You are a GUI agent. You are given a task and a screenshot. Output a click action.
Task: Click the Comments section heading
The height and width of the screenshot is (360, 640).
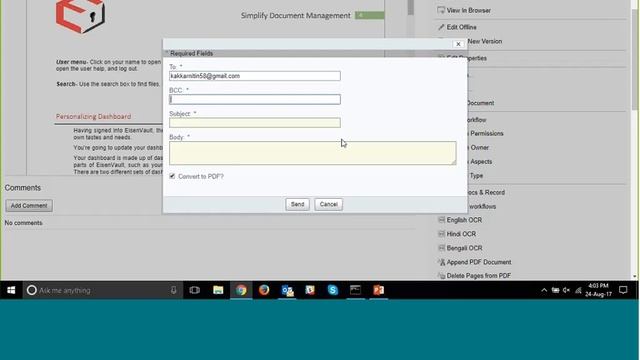click(23, 188)
